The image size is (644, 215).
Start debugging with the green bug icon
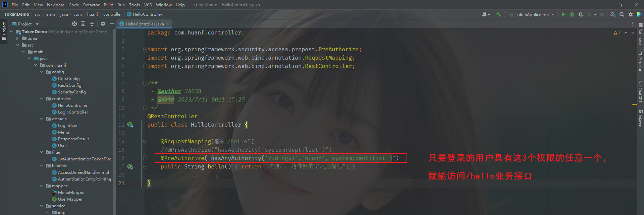(x=572, y=14)
